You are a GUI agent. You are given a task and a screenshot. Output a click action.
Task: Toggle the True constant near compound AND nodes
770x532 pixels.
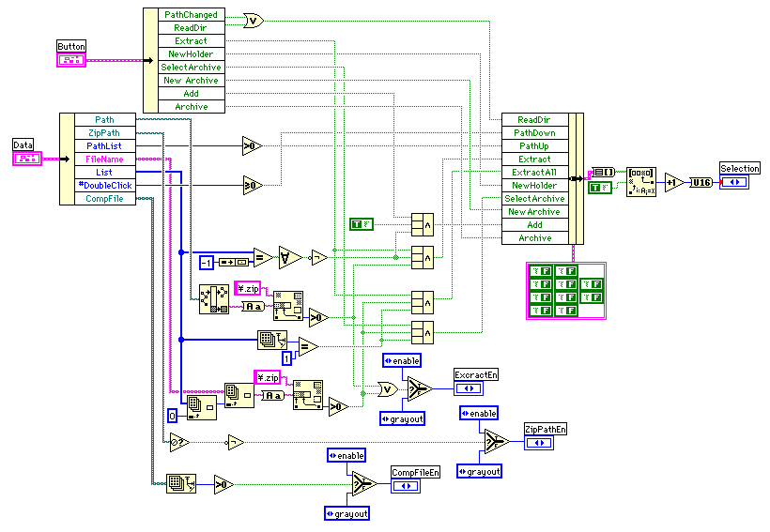pos(362,223)
